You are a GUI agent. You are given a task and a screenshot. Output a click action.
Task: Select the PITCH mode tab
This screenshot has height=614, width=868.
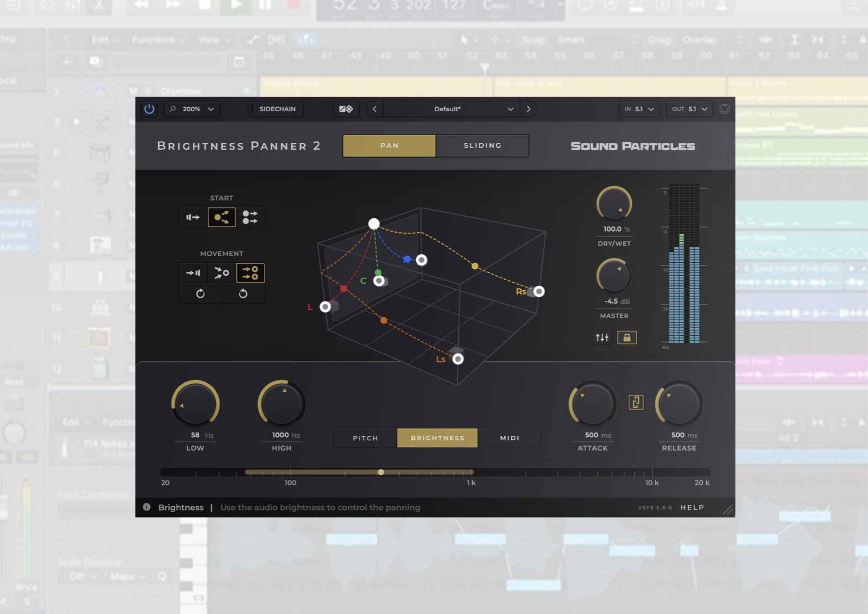coord(365,438)
